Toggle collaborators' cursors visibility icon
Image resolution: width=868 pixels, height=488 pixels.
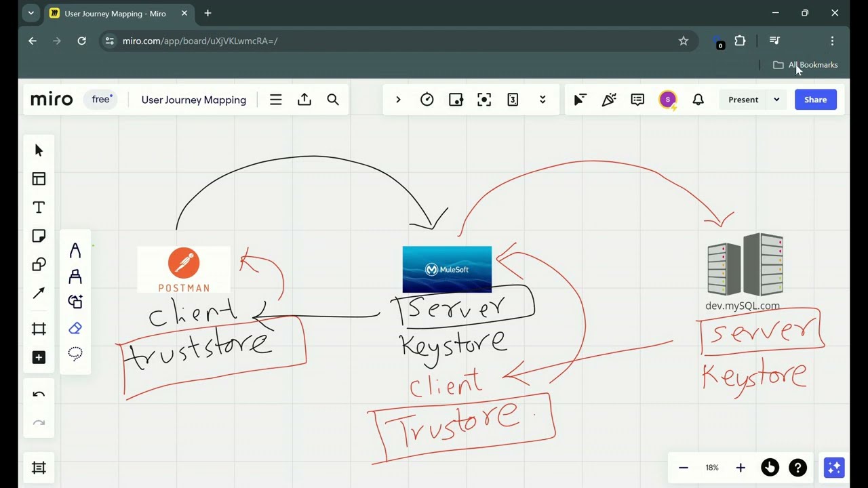pyautogui.click(x=580, y=100)
